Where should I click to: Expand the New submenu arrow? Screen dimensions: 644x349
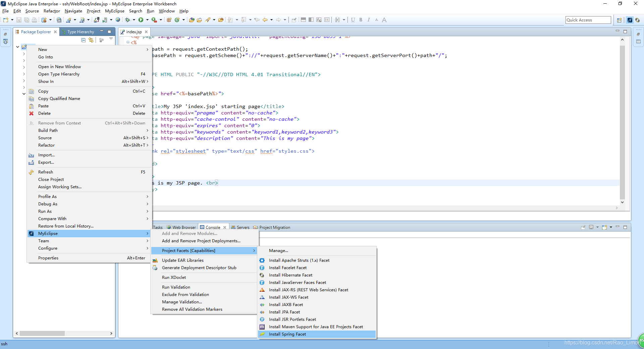[x=147, y=49]
